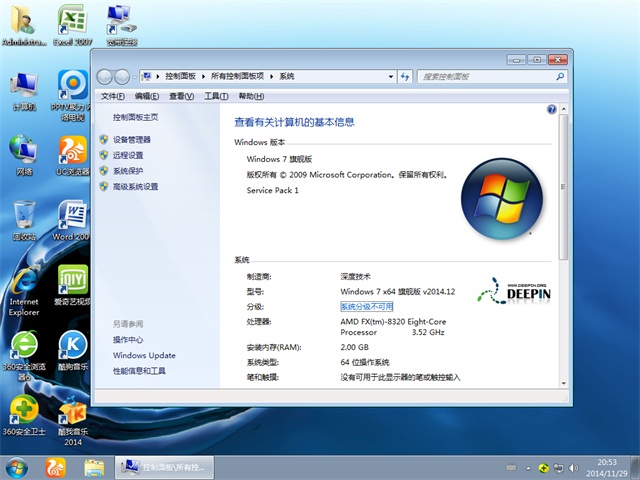
Task: Click the Windows Start orb
Action: [x=17, y=468]
